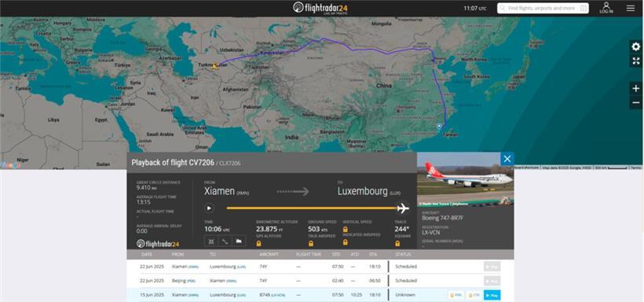The height and width of the screenshot is (302, 644).
Task: Click the 23.875 FT altitude value
Action: coord(269,229)
